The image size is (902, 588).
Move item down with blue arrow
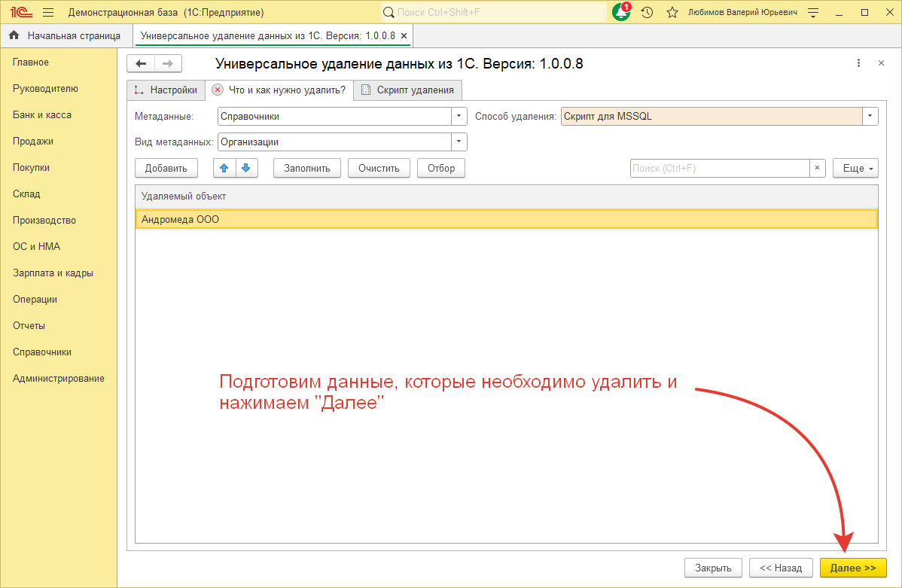(x=246, y=168)
